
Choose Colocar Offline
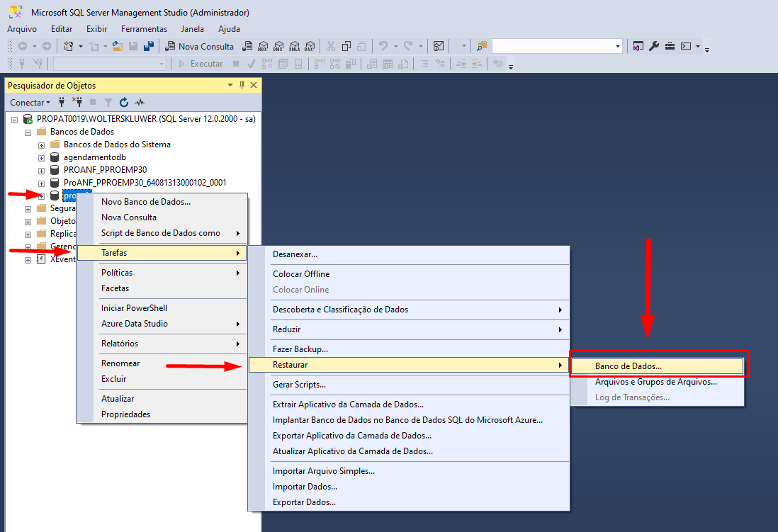[x=409, y=274]
